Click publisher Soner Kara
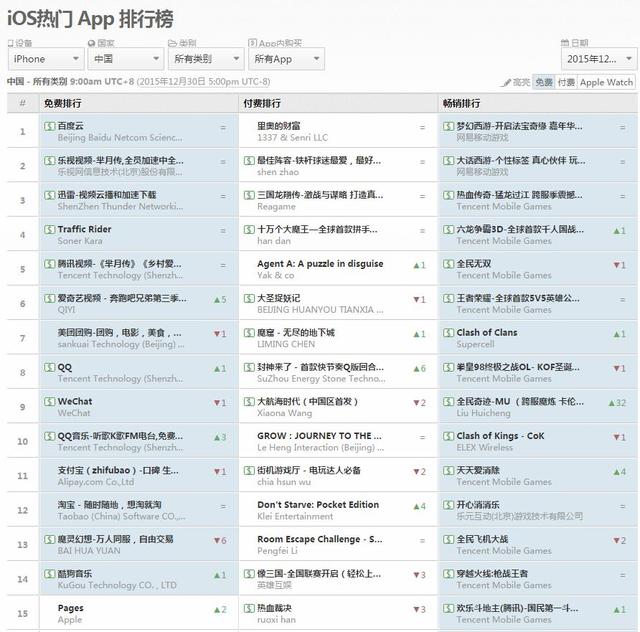Image resolution: width=640 pixels, height=632 pixels. [80, 241]
